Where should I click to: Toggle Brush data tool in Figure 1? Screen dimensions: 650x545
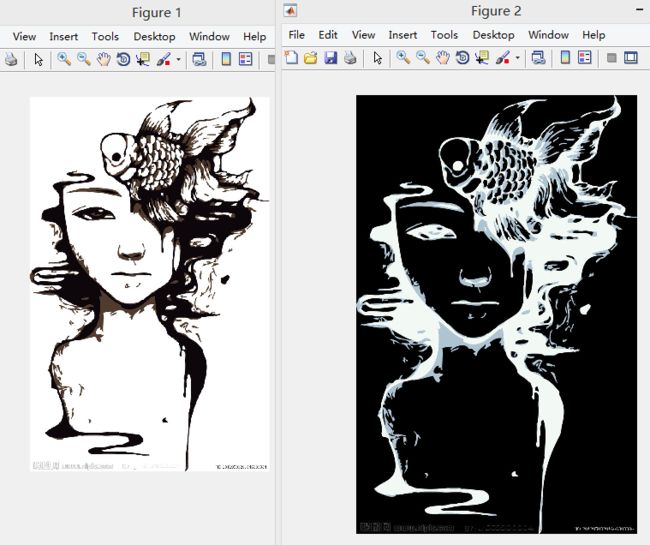point(164,59)
